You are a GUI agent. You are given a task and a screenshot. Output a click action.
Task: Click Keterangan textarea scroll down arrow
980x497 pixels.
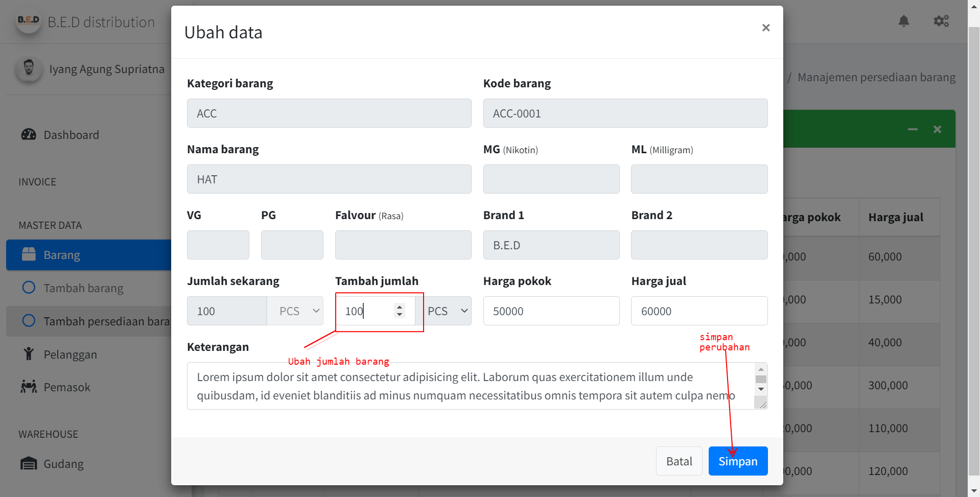click(x=761, y=389)
